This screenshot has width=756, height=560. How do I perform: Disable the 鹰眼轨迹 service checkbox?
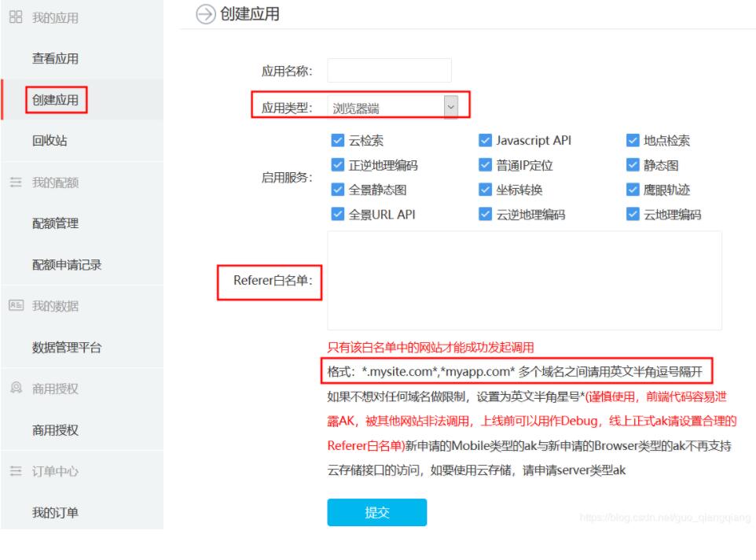pos(633,190)
